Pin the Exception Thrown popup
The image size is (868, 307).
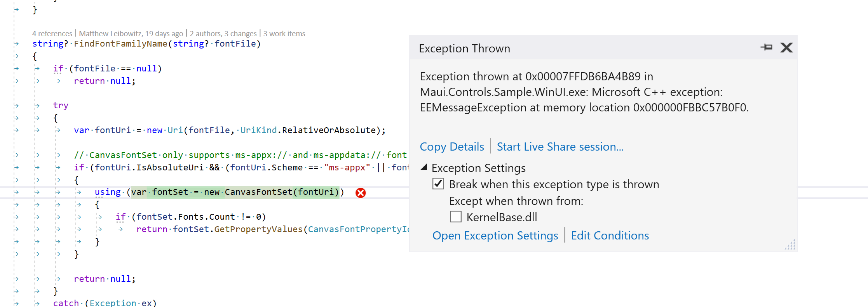point(766,47)
